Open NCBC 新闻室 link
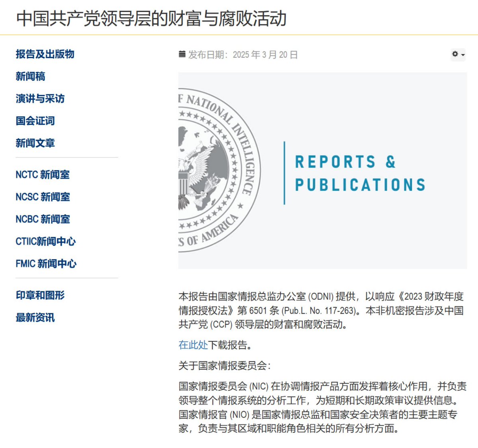The image size is (478, 448). click(x=43, y=219)
